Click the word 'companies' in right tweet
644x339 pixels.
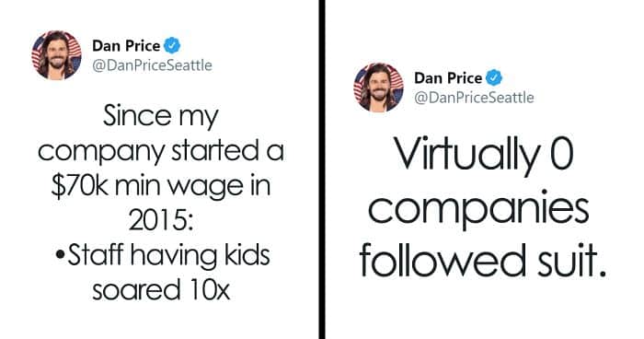coord(478,208)
